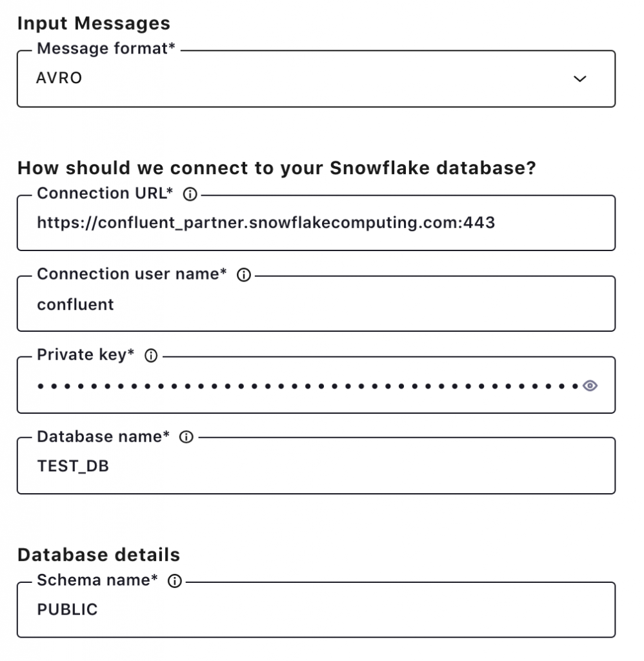The width and height of the screenshot is (644, 661).
Task: Show the Schema name info icon help
Action: [174, 582]
